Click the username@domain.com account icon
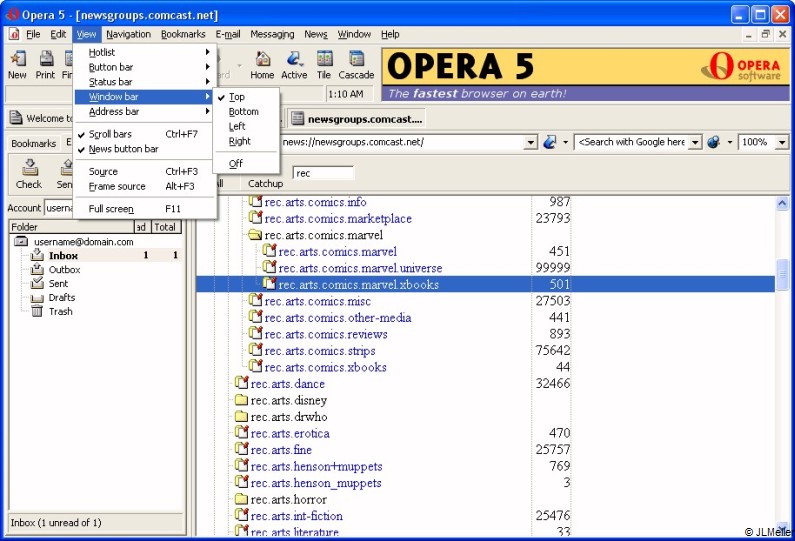This screenshot has height=541, width=795. [x=21, y=241]
